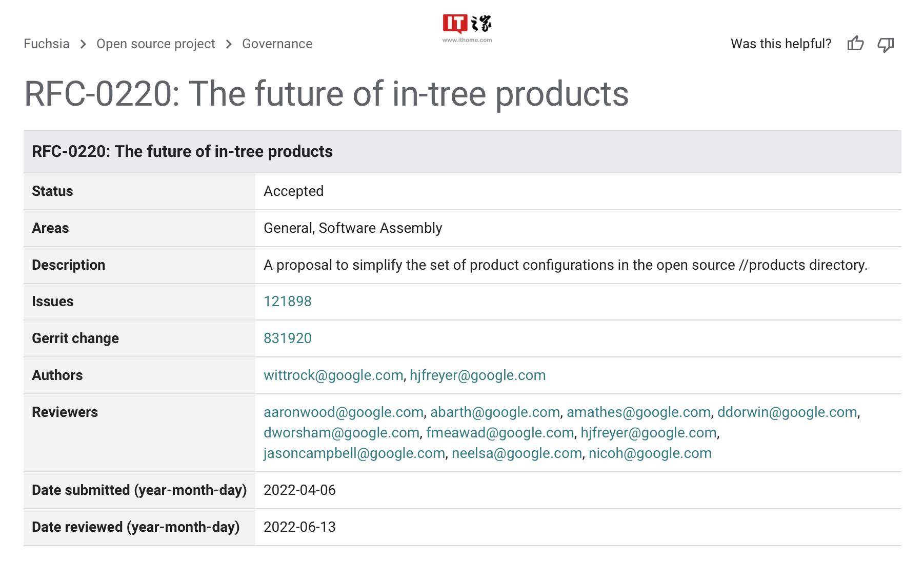Click reviewer aaronwood@google.com
This screenshot has height=561, width=924.
[344, 412]
